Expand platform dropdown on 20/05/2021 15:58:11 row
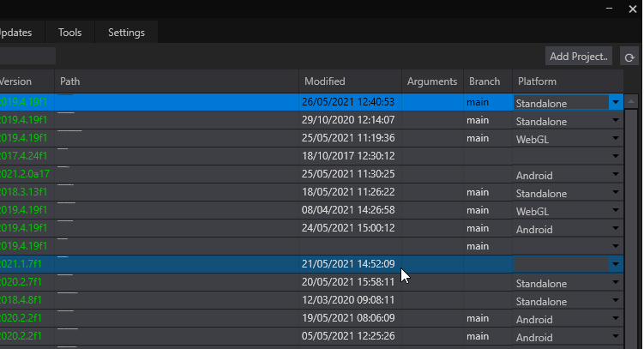The height and width of the screenshot is (349, 644). click(615, 282)
